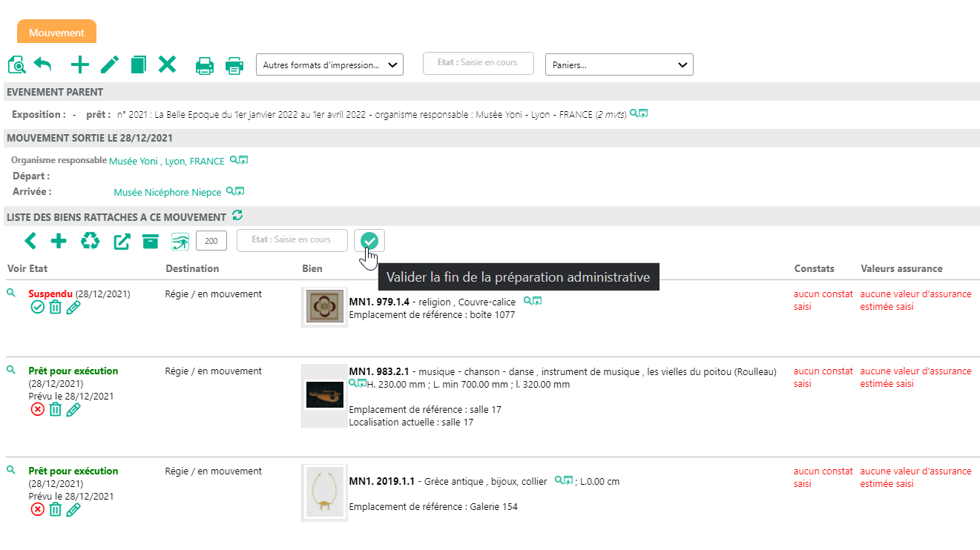Click the left chevron in the biens toolbar
Image resolution: width=980 pixels, height=550 pixels.
point(30,241)
